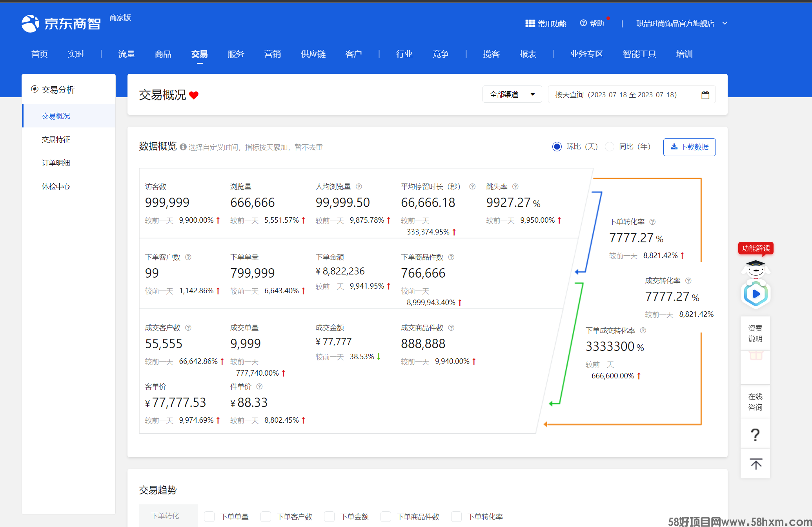The image size is (812, 527).
Task: Open the 智能工具 tab
Action: (x=640, y=54)
